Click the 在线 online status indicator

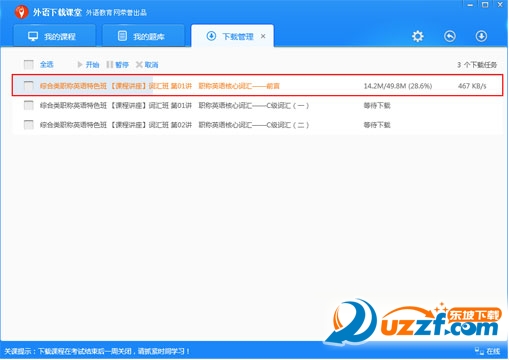tap(487, 351)
